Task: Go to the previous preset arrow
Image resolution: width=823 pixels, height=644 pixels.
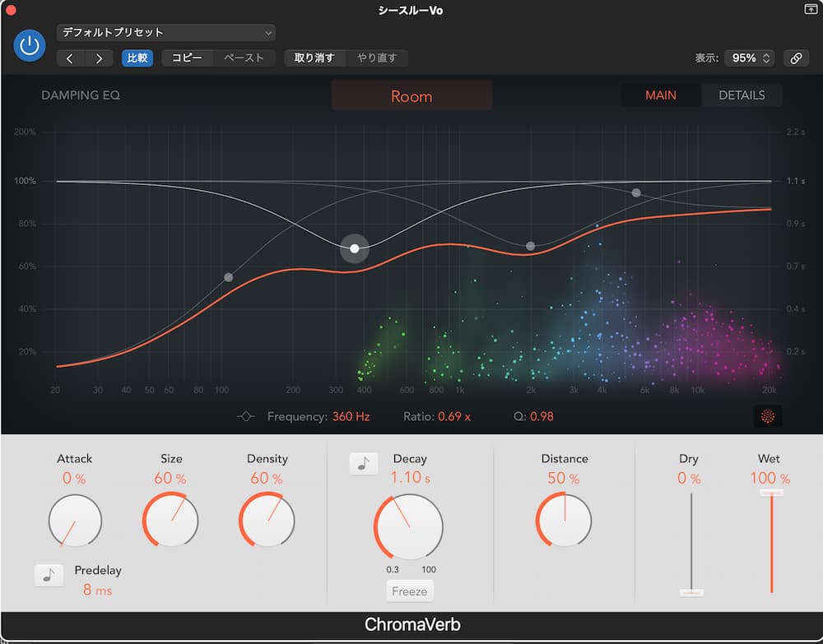Action: [70, 58]
